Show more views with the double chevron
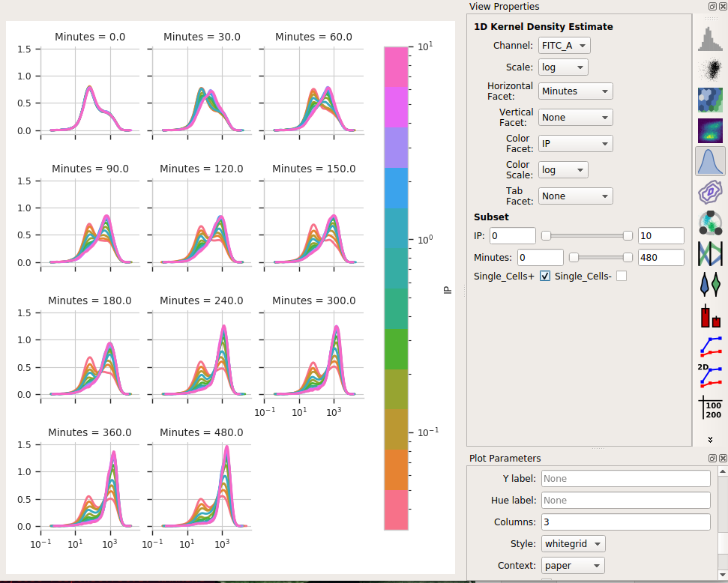Viewport: 728px width, 583px height. click(710, 440)
